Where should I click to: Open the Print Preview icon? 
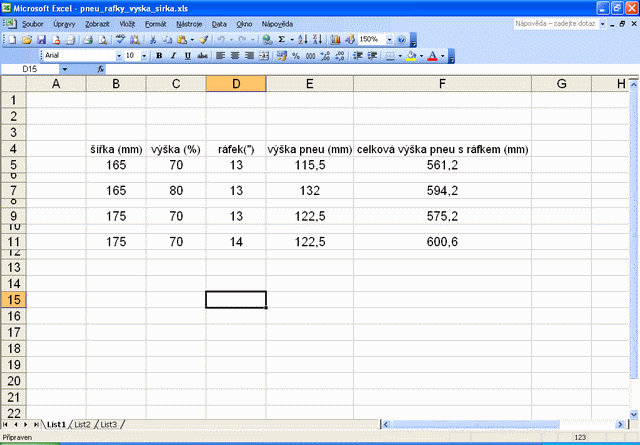point(102,39)
